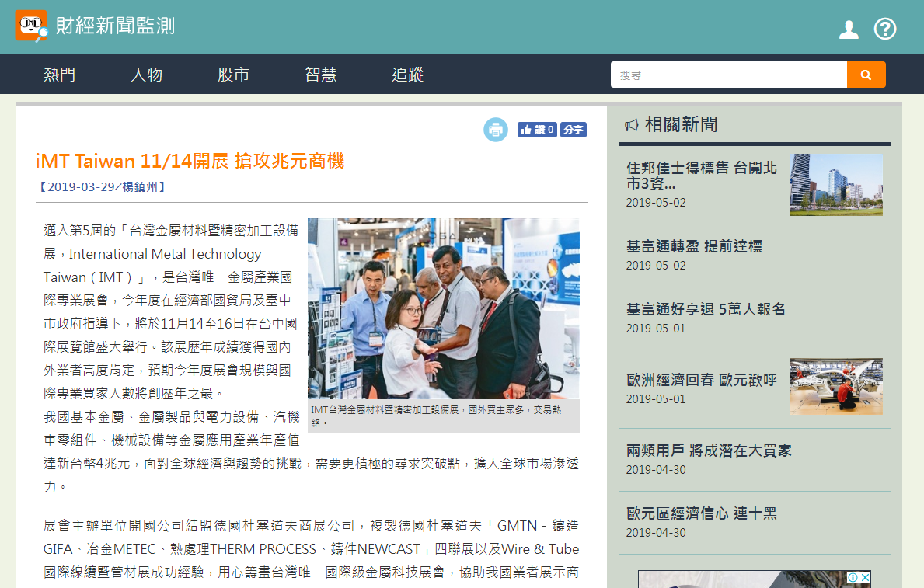
Task: Click the 財經新聞監測 site title
Action: (116, 26)
